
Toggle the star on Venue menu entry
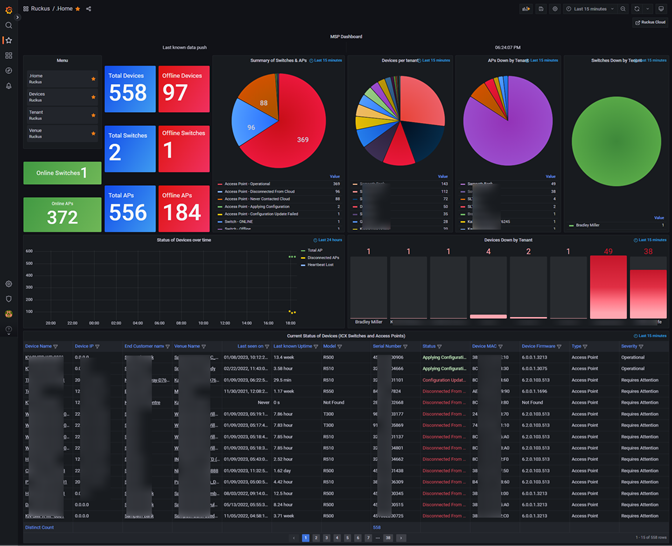[93, 133]
